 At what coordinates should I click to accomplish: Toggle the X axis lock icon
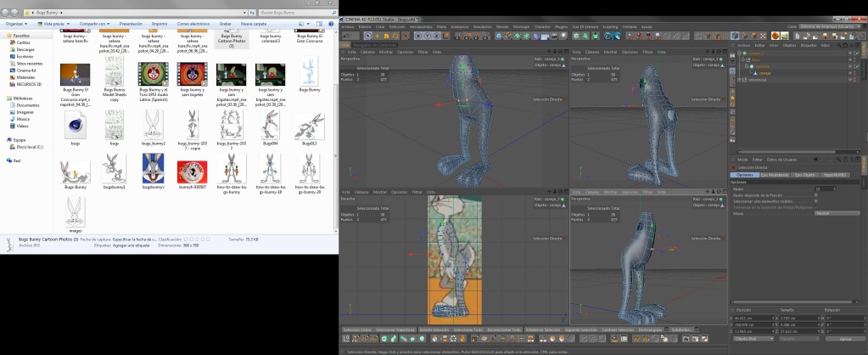click(418, 36)
